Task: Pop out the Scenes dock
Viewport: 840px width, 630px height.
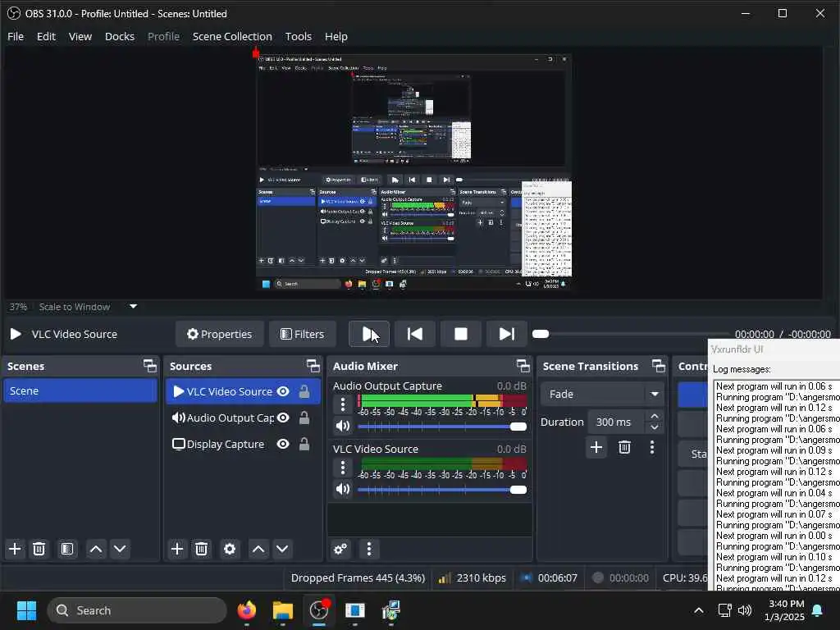Action: [150, 366]
